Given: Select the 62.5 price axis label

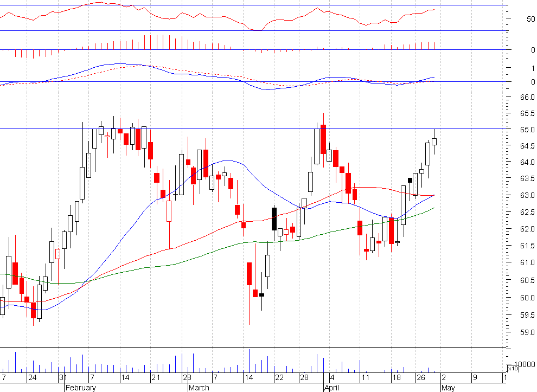Looking at the screenshot, I should click(527, 212).
